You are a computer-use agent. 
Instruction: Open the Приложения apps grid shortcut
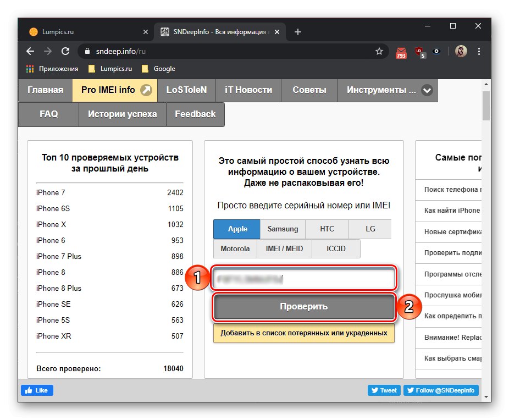[52, 69]
